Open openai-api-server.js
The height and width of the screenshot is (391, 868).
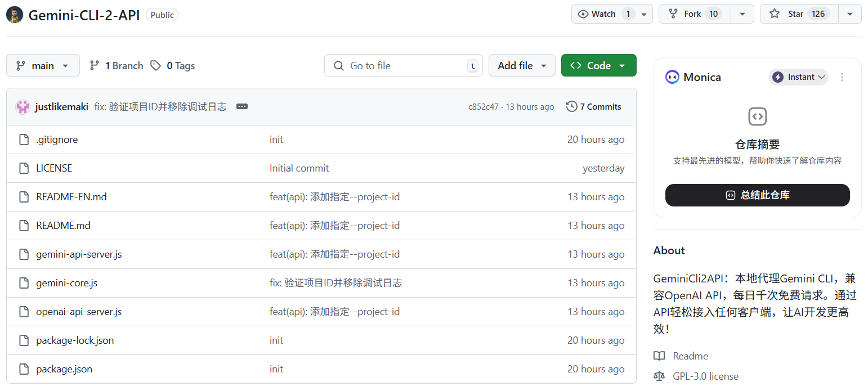pyautogui.click(x=79, y=312)
